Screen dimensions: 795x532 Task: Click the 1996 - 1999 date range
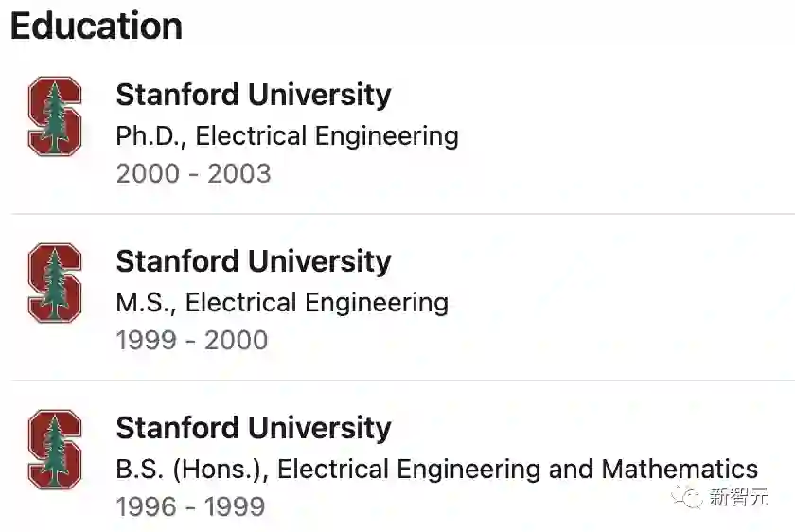click(190, 507)
